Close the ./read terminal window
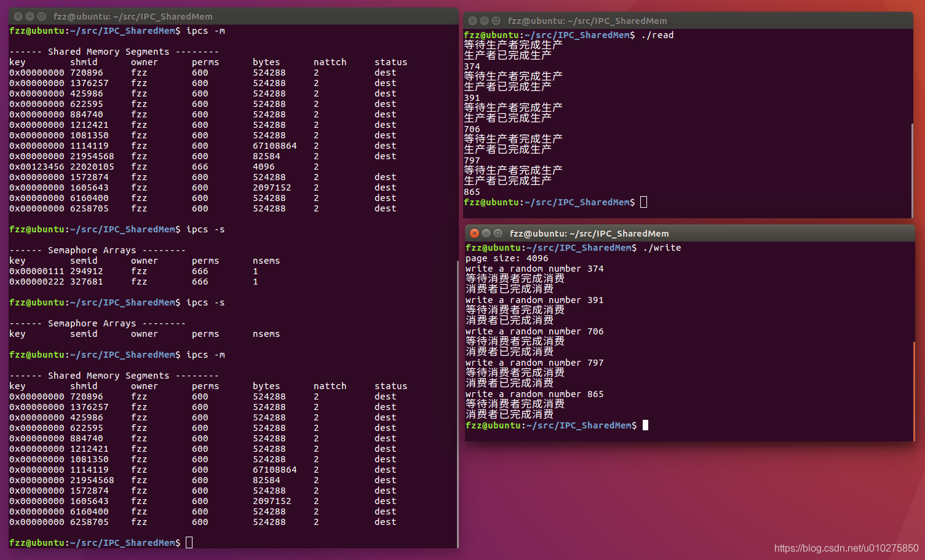The width and height of the screenshot is (925, 560). pyautogui.click(x=472, y=20)
